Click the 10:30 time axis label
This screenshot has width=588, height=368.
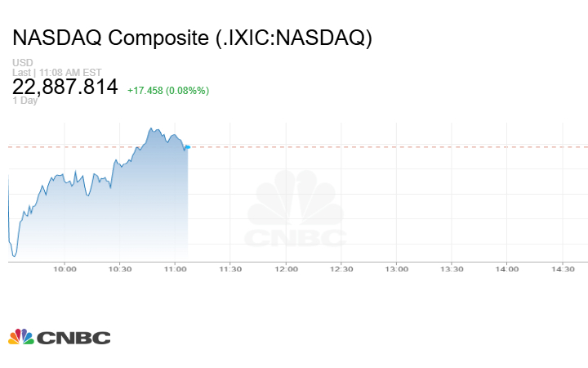pyautogui.click(x=119, y=269)
